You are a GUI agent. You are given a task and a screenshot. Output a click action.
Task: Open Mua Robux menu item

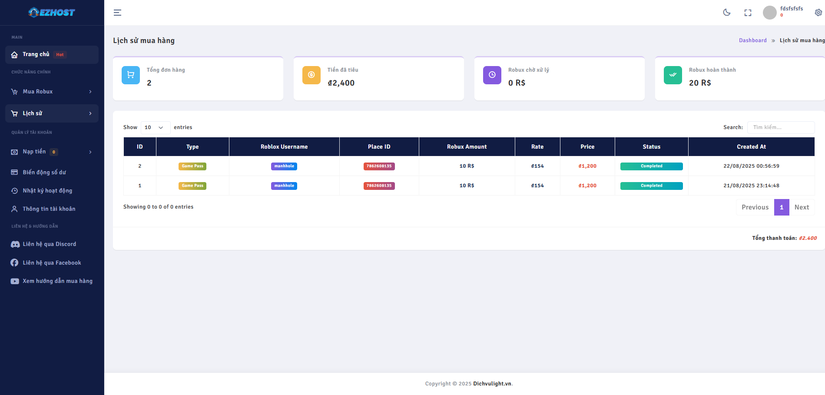(x=52, y=92)
